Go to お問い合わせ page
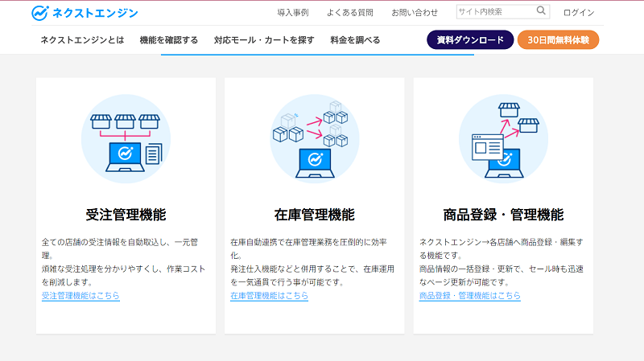Image resolution: width=644 pixels, height=361 pixels. point(415,13)
